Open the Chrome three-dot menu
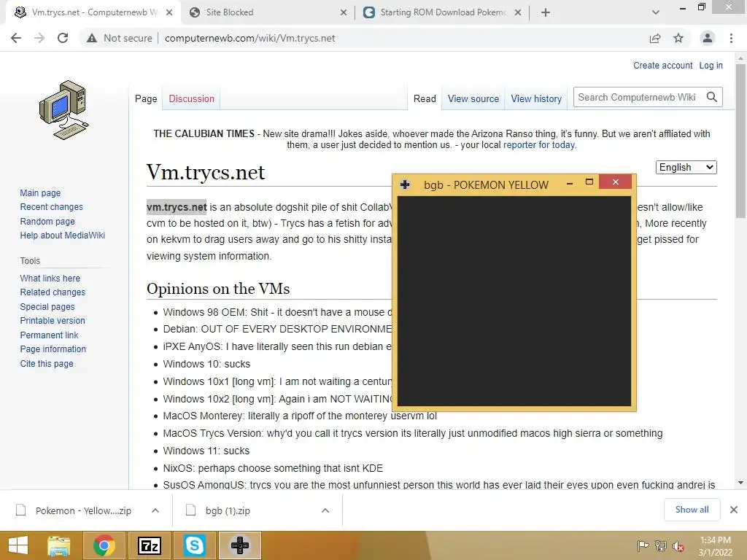Screen dimensions: 747x560 point(731,38)
